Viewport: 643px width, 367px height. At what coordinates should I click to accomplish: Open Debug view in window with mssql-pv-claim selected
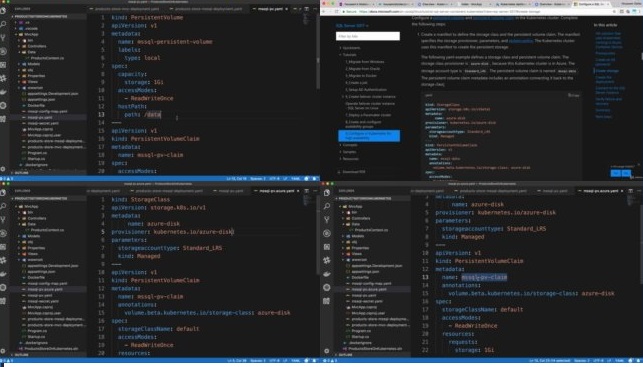(327, 233)
